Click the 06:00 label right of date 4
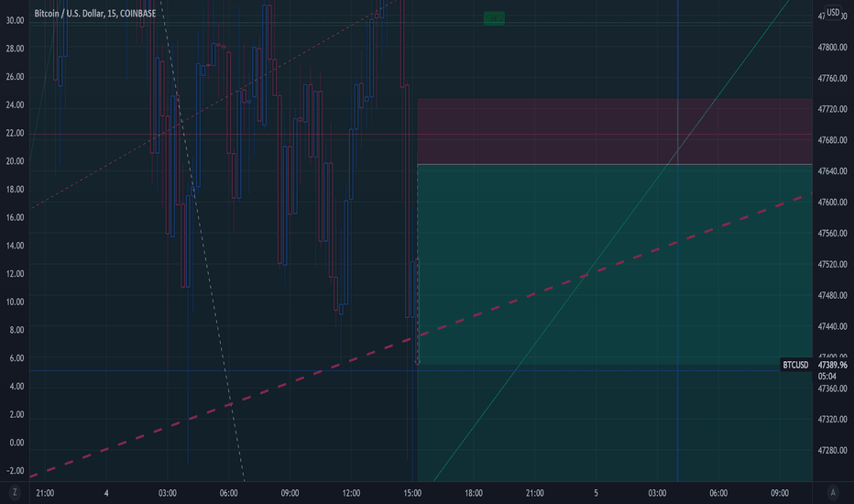854x504 pixels. (x=228, y=493)
